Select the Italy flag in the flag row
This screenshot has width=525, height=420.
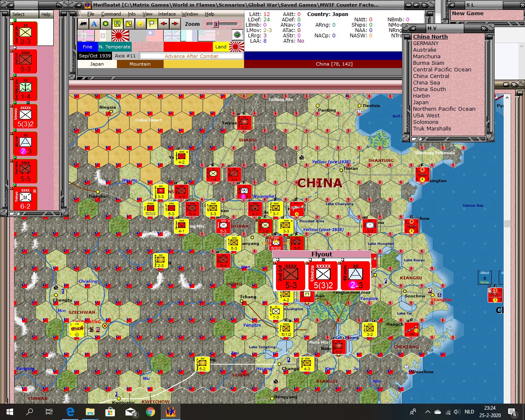(x=103, y=36)
